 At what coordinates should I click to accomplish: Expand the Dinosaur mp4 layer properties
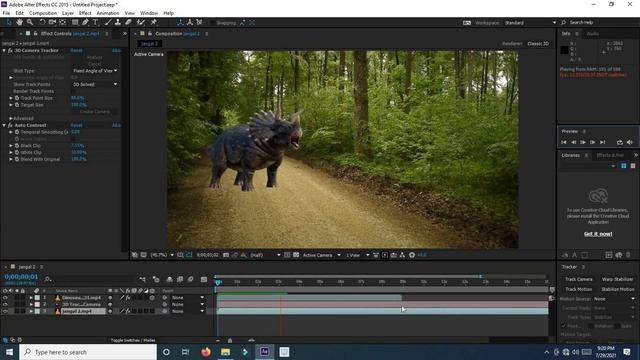pyautogui.click(x=31, y=298)
